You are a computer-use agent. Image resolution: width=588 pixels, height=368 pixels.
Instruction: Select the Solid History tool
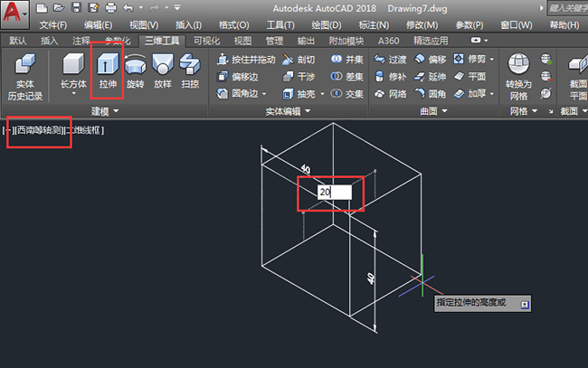(25, 77)
